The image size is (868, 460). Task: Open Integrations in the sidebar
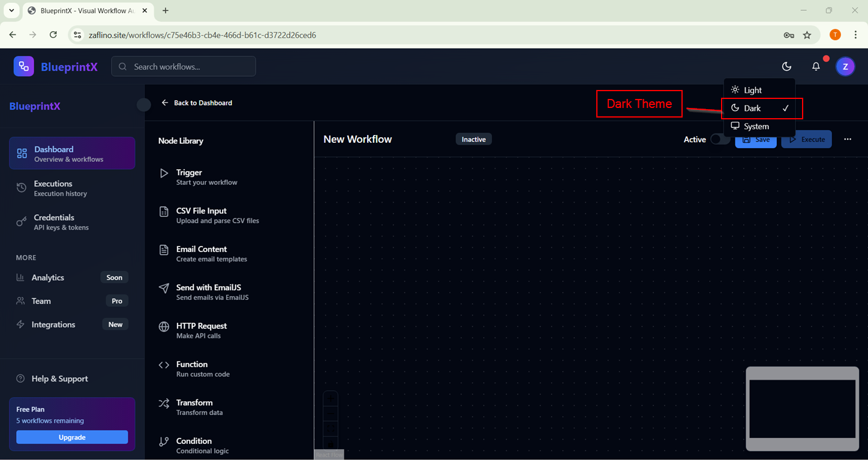(x=72, y=324)
